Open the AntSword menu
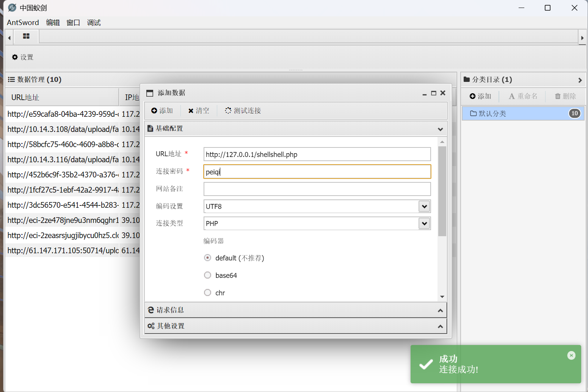Screen dimensions: 588x392 [x=23, y=22]
